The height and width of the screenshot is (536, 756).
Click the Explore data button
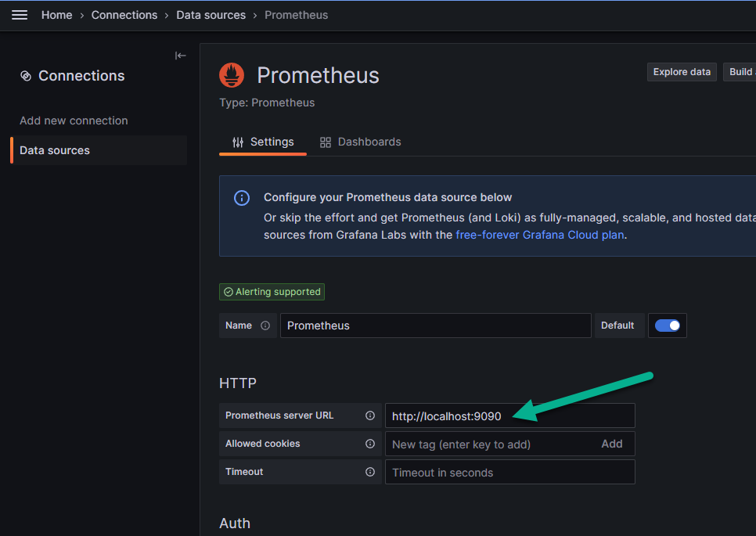point(682,72)
